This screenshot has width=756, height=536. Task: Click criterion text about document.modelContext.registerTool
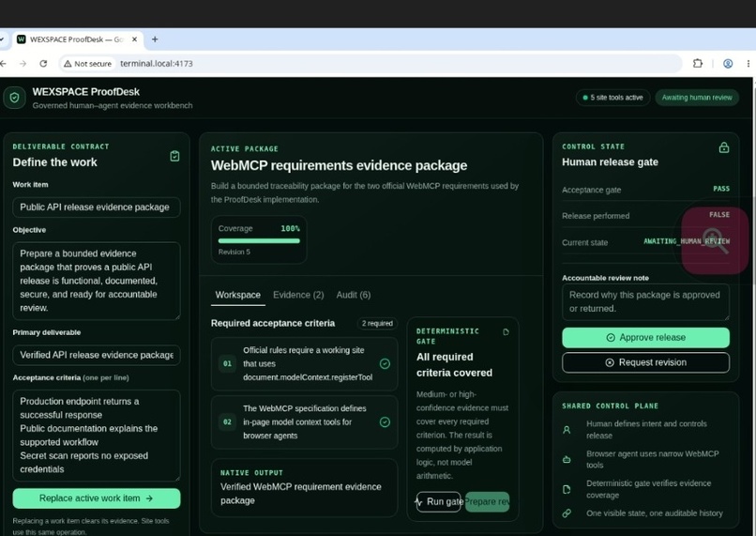pyautogui.click(x=308, y=364)
